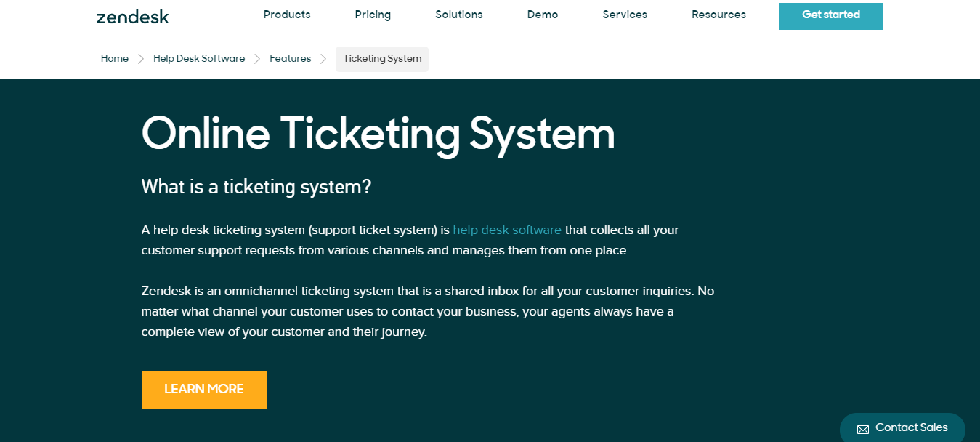Click the Get started button
Viewport: 980px width, 442px height.
pos(830,16)
